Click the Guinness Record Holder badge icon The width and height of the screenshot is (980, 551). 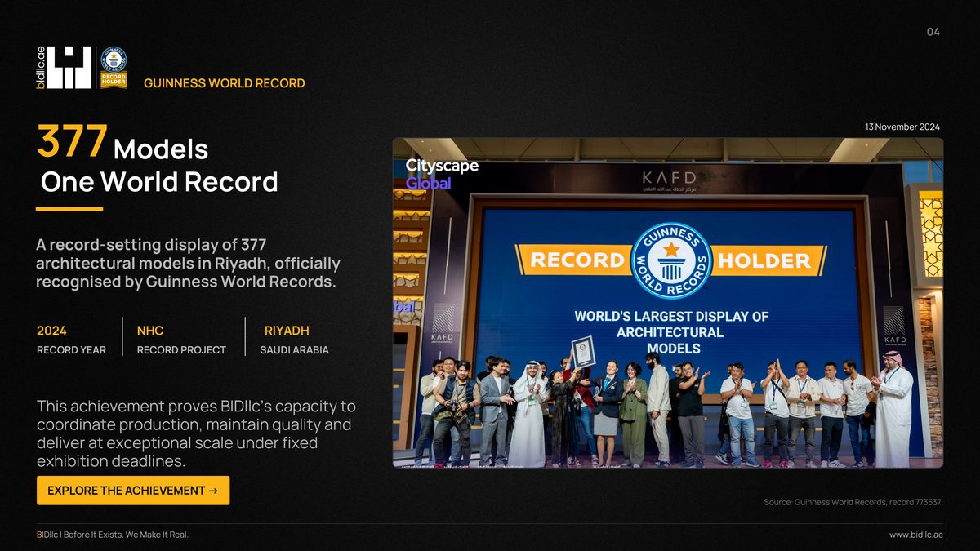coord(114,67)
